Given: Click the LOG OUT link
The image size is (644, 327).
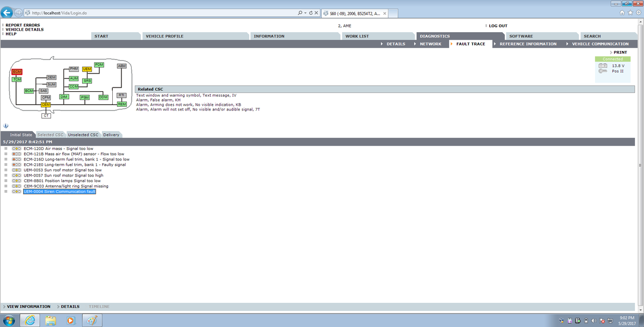Looking at the screenshot, I should (497, 26).
